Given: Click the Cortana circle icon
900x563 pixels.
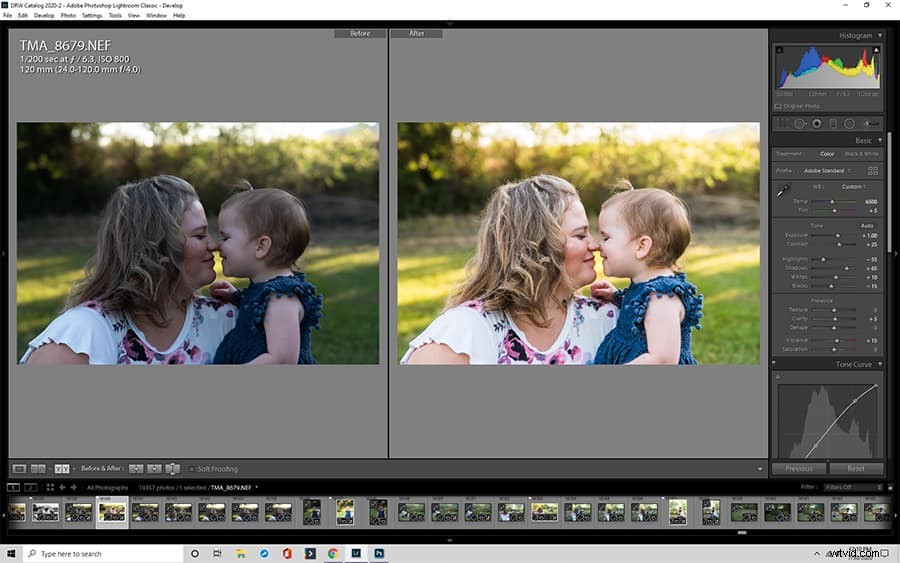Looking at the screenshot, I should coord(195,553).
